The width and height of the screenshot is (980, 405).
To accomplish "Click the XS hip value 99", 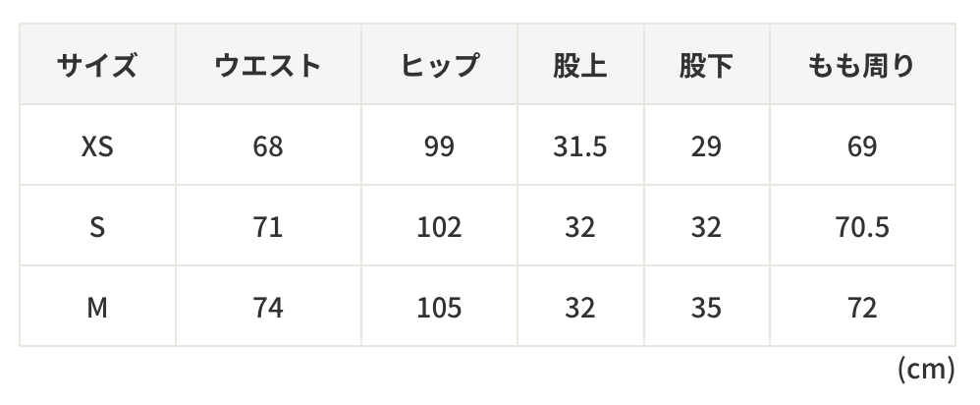I will [x=439, y=147].
